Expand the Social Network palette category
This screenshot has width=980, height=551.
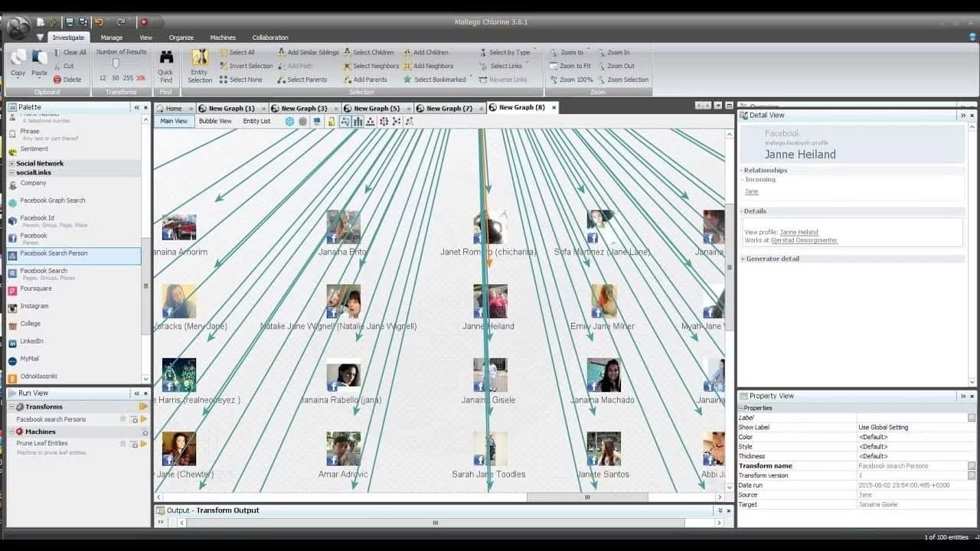pos(11,164)
